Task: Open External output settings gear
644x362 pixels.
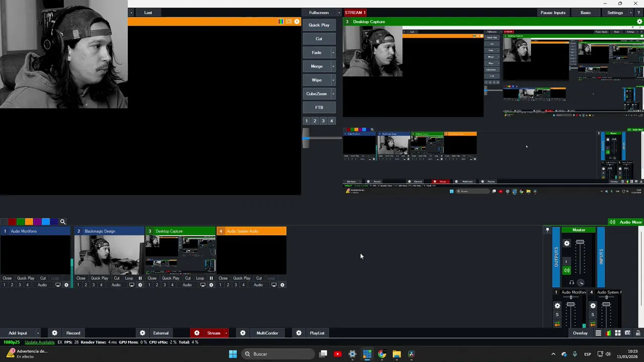Action: [x=142, y=333]
